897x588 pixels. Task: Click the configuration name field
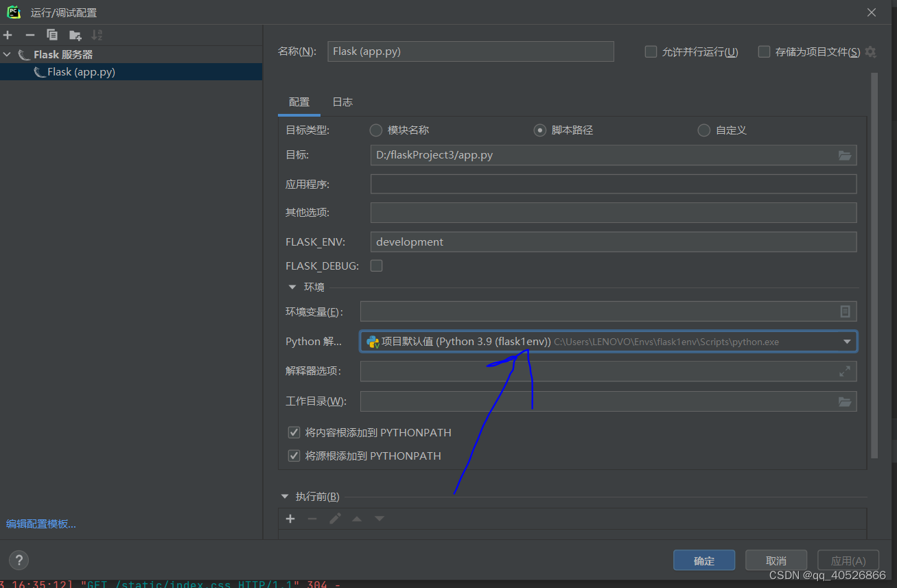coord(471,51)
